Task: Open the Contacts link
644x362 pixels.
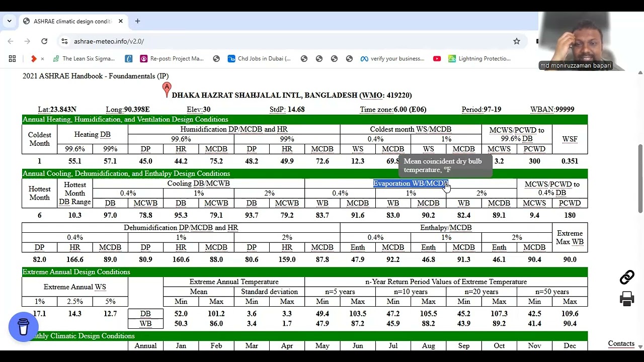Action: [x=621, y=344]
